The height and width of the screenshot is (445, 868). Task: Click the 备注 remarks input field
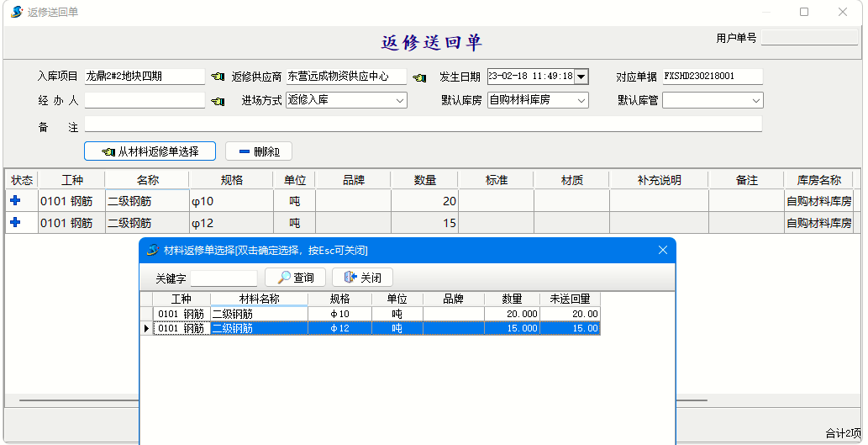coord(423,124)
